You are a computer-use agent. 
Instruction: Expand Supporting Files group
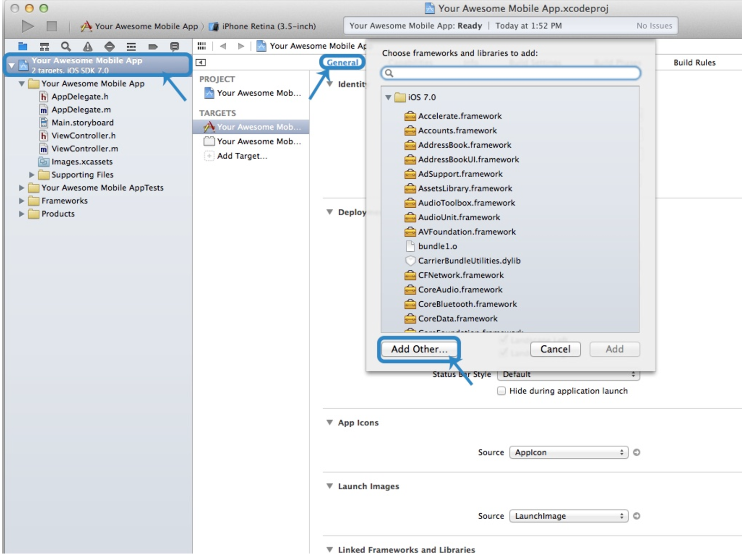tap(31, 175)
